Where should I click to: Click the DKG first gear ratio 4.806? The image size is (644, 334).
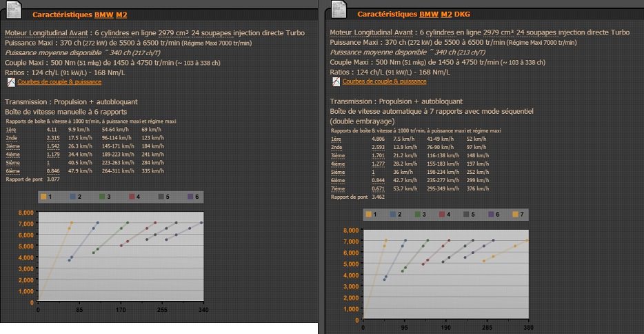[x=379, y=139]
